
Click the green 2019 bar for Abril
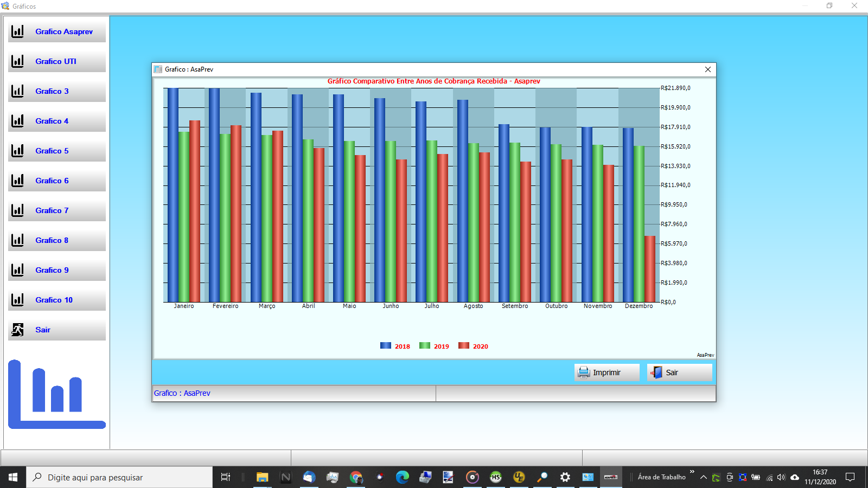308,221
